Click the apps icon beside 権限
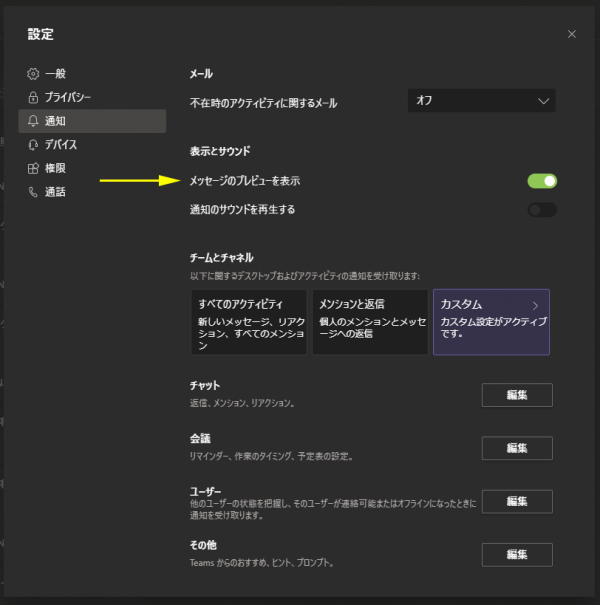This screenshot has height=605, width=600. click(x=33, y=168)
